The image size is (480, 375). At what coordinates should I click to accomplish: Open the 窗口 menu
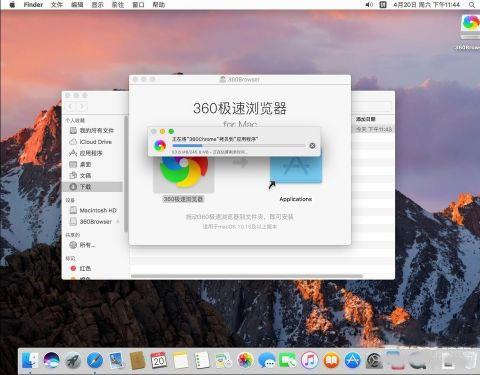(x=138, y=5)
